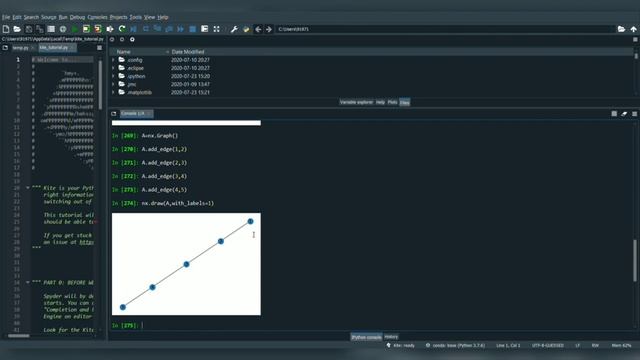Image resolution: width=640 pixels, height=360 pixels.
Task: Start debugging the file
Action: click(133, 29)
